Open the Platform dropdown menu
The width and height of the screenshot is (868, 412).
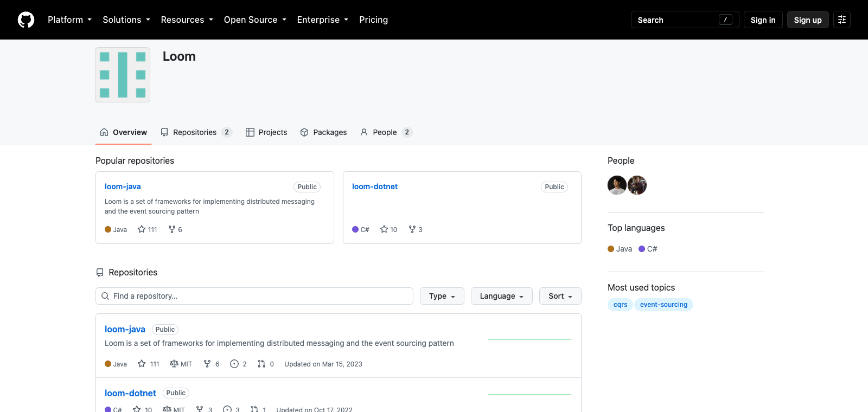click(70, 20)
